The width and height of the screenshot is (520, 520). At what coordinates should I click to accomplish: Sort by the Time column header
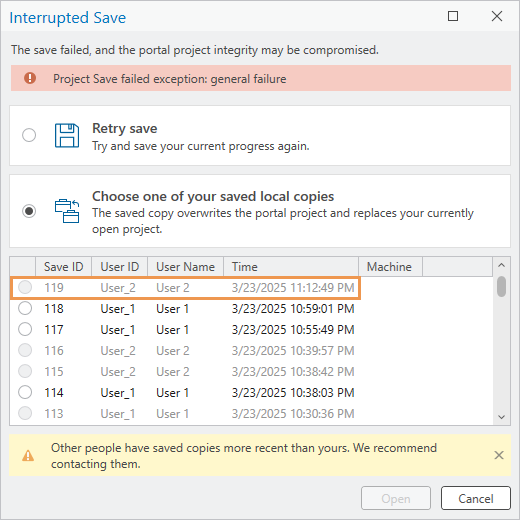291,267
